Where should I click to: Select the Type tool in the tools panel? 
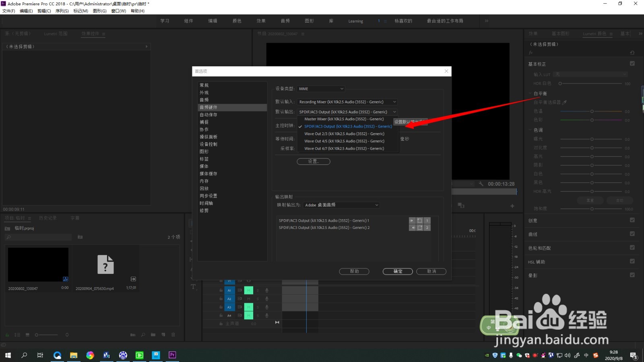(x=193, y=287)
